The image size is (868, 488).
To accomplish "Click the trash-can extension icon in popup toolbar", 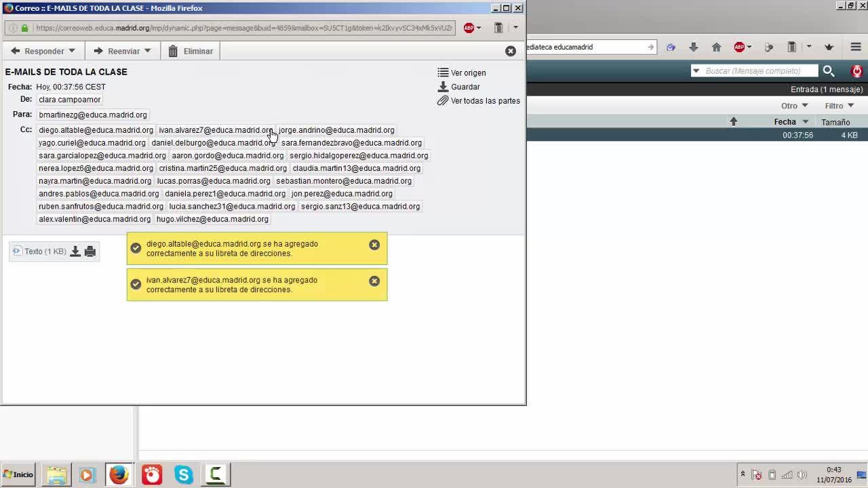I will (498, 28).
